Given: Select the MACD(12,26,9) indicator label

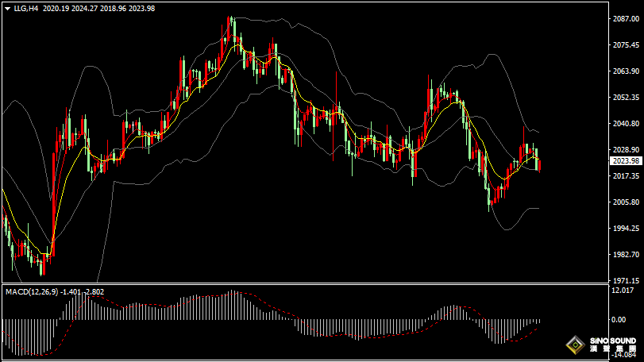Looking at the screenshot, I should click(x=31, y=292).
